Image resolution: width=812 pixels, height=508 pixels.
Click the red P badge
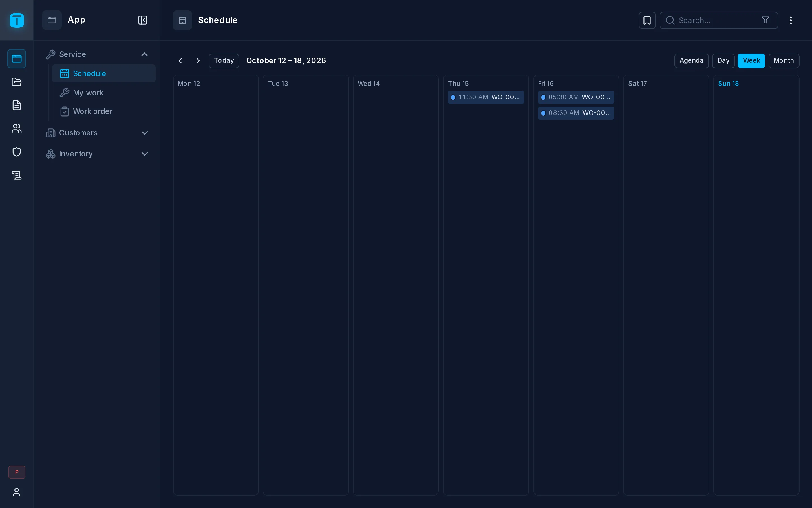pos(17,472)
